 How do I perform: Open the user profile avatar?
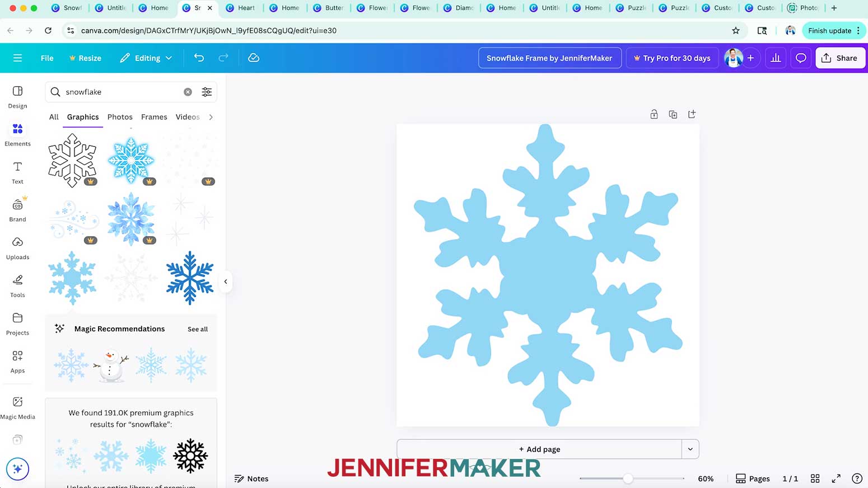(x=733, y=58)
